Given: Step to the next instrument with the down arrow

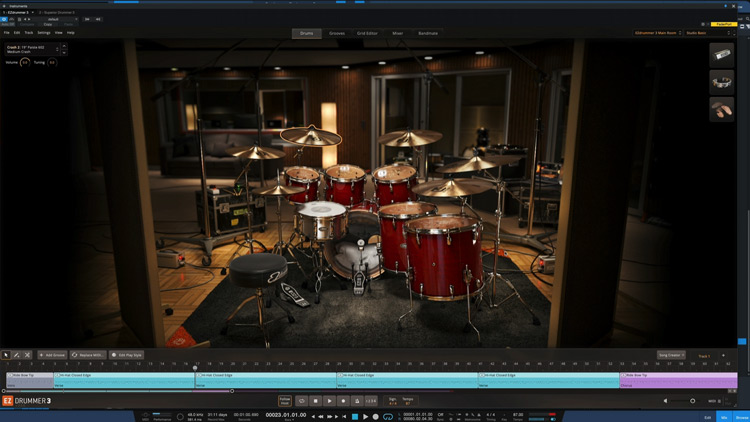Looking at the screenshot, I should tap(64, 52).
